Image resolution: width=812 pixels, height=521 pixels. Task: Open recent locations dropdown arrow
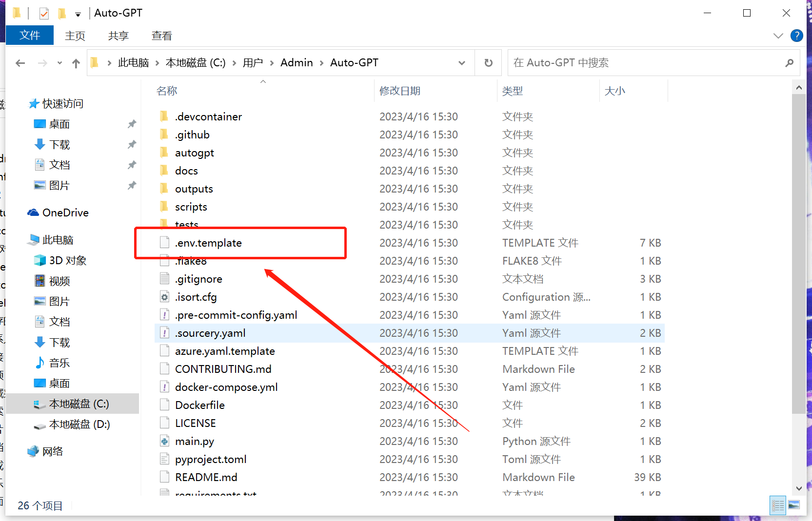coord(59,63)
